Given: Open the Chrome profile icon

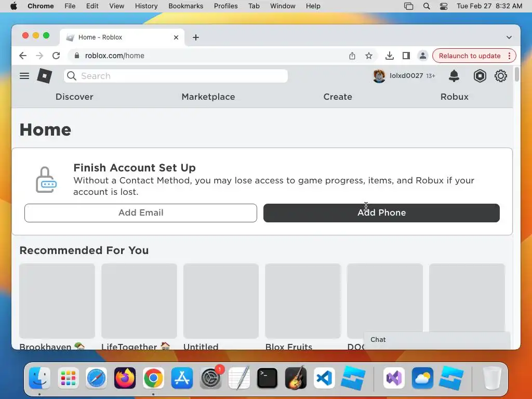Looking at the screenshot, I should click(423, 56).
